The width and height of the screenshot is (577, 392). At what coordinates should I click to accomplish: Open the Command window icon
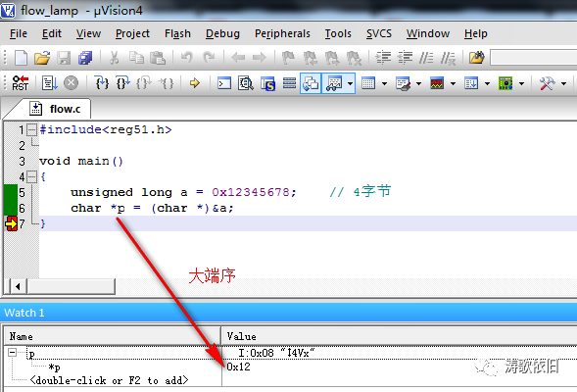(x=224, y=83)
